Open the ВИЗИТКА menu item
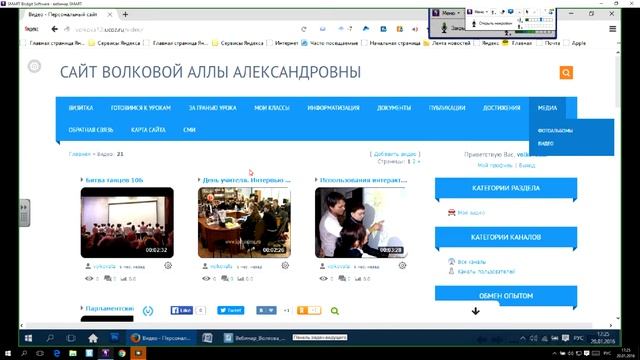 (x=81, y=108)
